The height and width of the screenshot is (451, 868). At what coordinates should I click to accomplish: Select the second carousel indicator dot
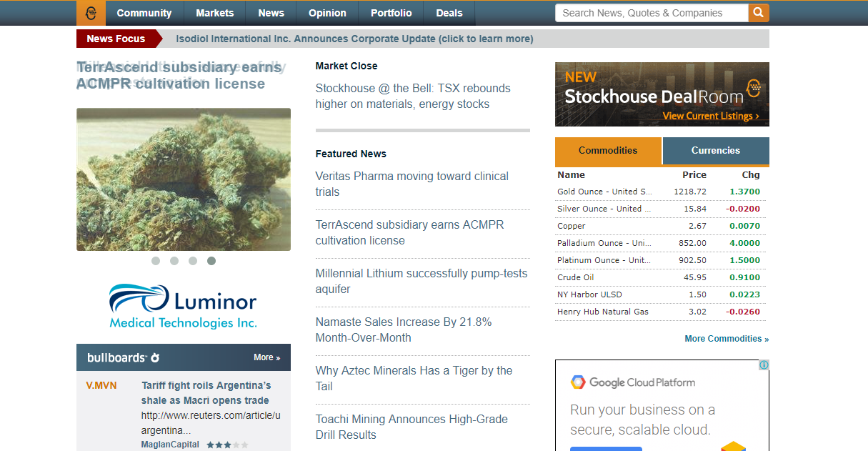tap(174, 261)
